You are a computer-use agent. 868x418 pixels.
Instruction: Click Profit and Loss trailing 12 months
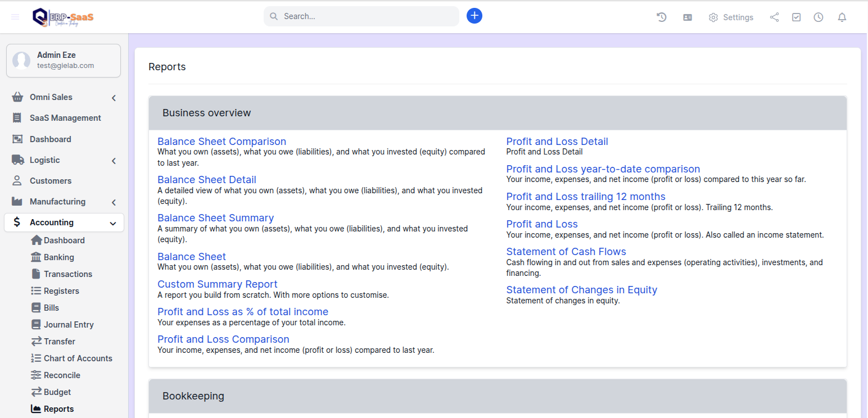click(585, 197)
